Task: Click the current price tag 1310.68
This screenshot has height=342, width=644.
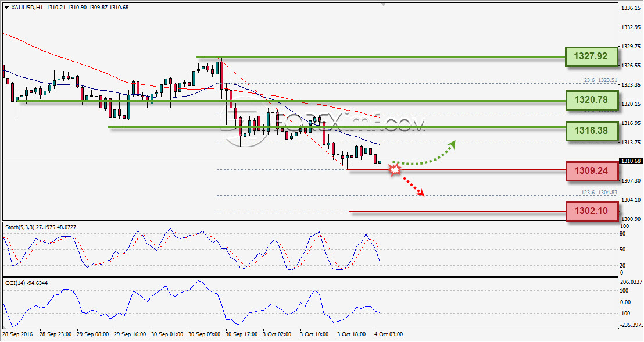Action: (631, 161)
